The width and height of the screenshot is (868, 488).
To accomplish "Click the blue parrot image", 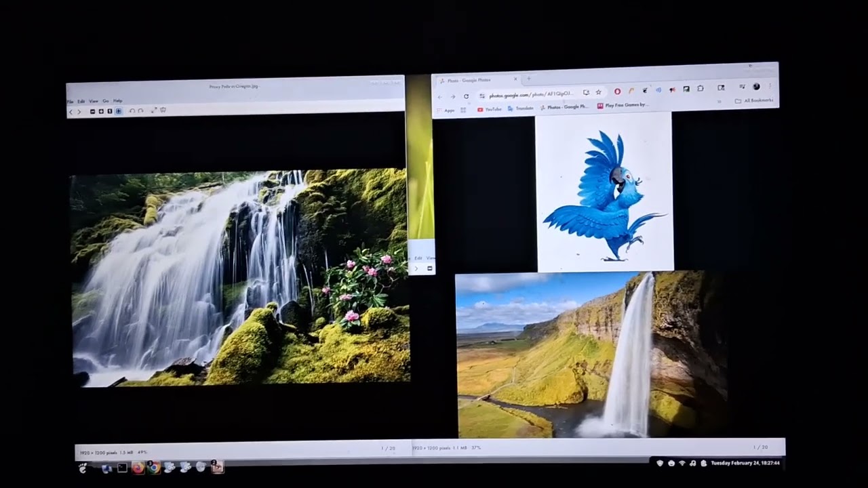I will pyautogui.click(x=605, y=192).
